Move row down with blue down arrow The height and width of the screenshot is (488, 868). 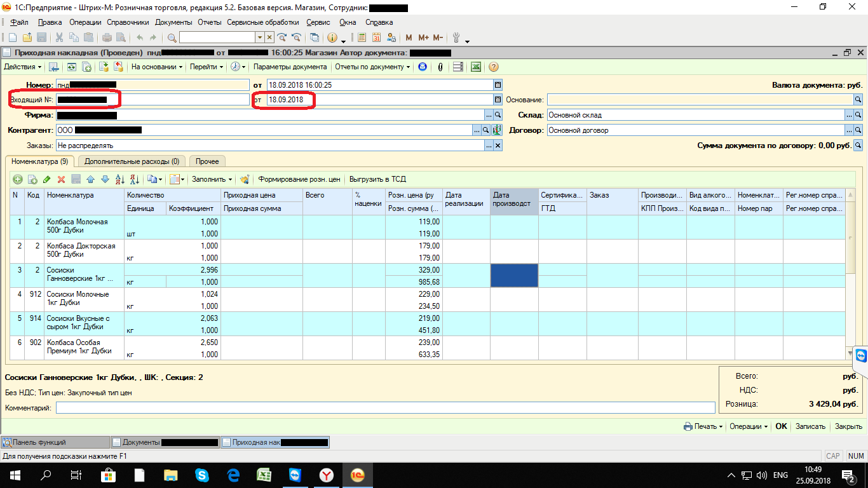pos(105,180)
